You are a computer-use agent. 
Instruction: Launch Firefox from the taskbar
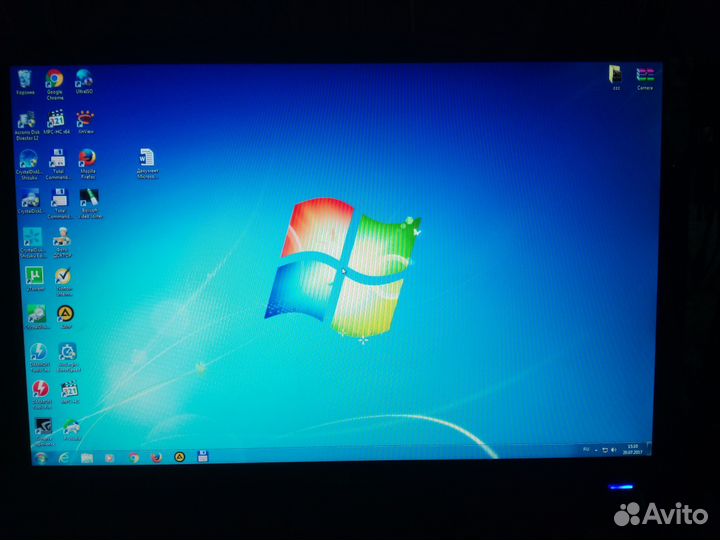point(156,457)
